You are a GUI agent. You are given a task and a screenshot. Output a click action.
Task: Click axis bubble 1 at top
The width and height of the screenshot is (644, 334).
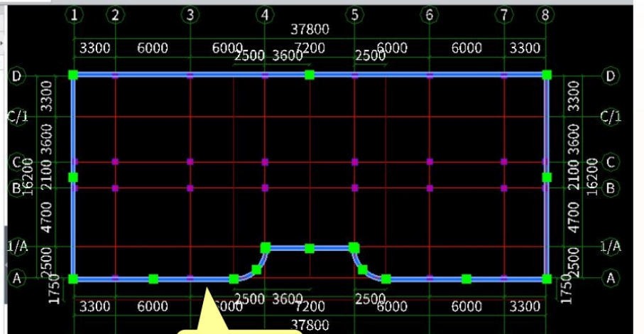click(x=75, y=15)
